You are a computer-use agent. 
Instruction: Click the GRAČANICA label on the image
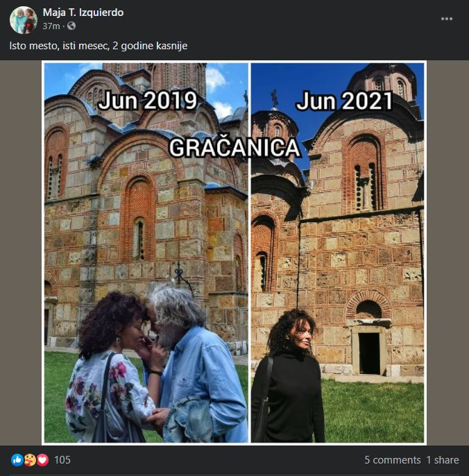tap(235, 148)
